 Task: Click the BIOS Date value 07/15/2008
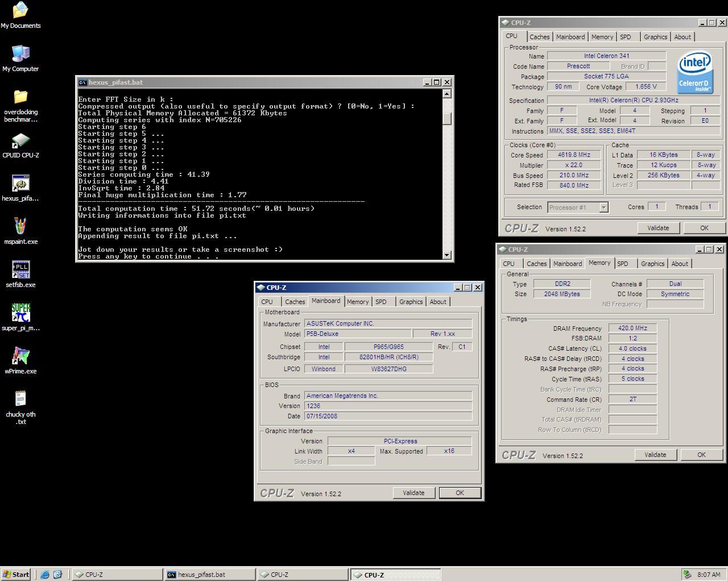click(388, 416)
